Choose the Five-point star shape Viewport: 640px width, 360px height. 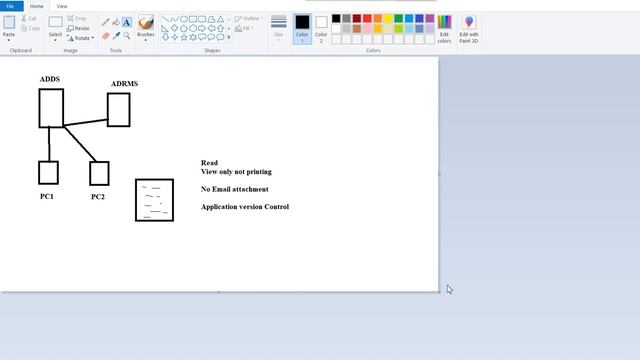pyautogui.click(x=184, y=37)
